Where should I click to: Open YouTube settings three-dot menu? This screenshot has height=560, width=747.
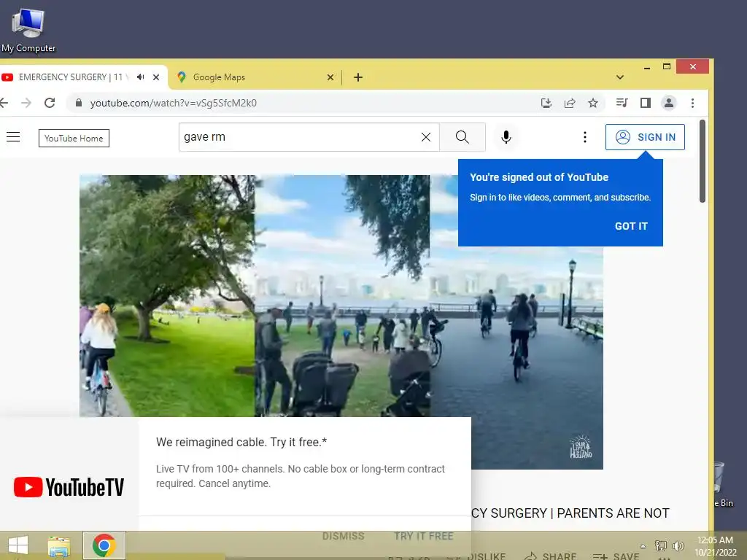point(585,137)
